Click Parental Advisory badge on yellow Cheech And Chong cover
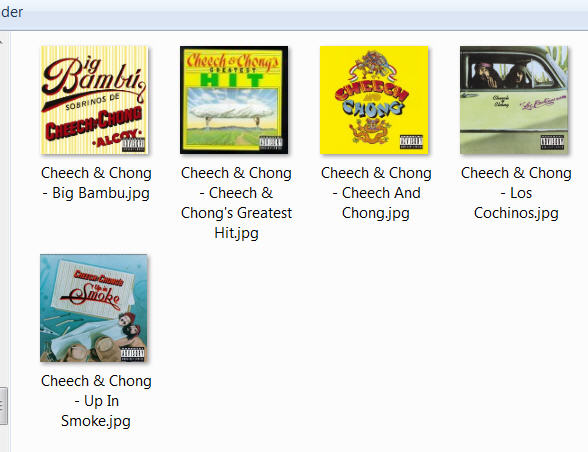 tap(411, 142)
